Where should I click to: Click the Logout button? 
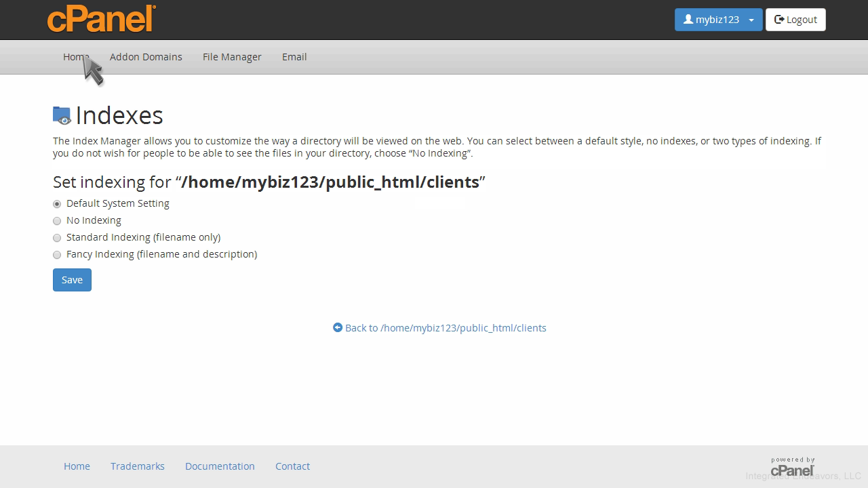click(x=795, y=20)
